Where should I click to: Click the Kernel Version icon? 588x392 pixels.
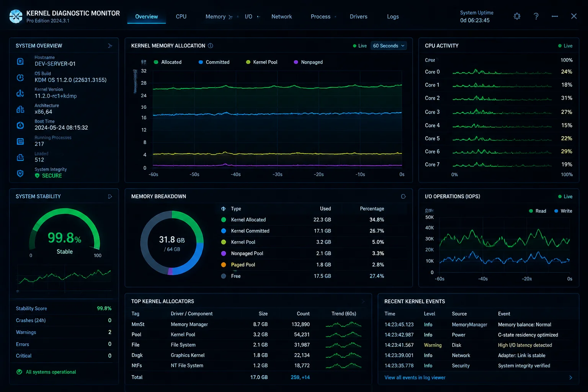coord(20,93)
